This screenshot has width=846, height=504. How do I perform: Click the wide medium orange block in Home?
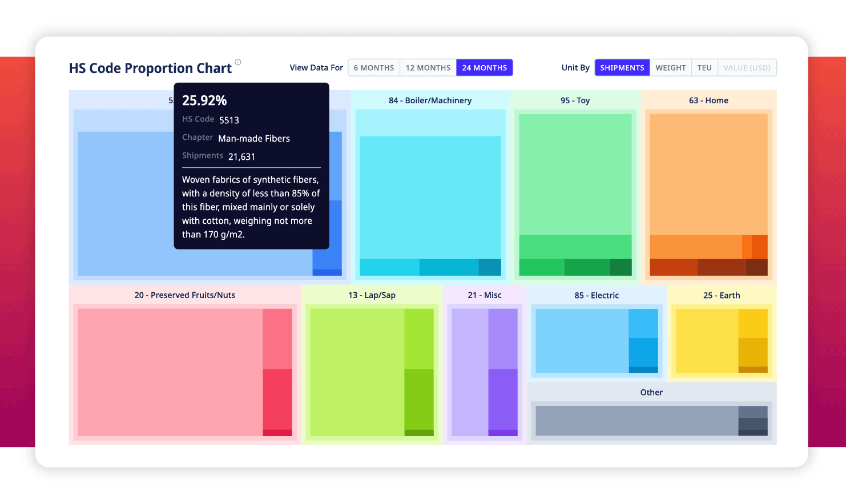point(696,247)
